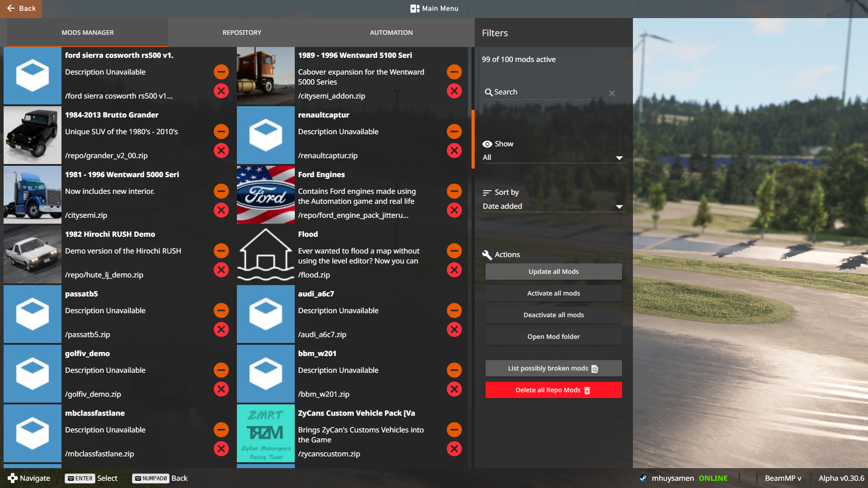
Task: Select the Wentward 5100 truck thumbnail
Action: point(266,75)
